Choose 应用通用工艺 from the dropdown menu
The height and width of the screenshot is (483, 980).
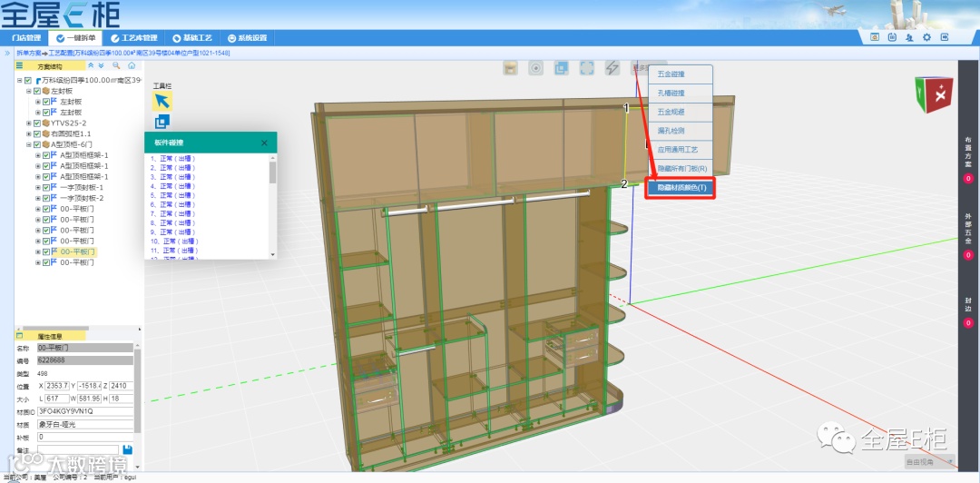click(x=680, y=150)
